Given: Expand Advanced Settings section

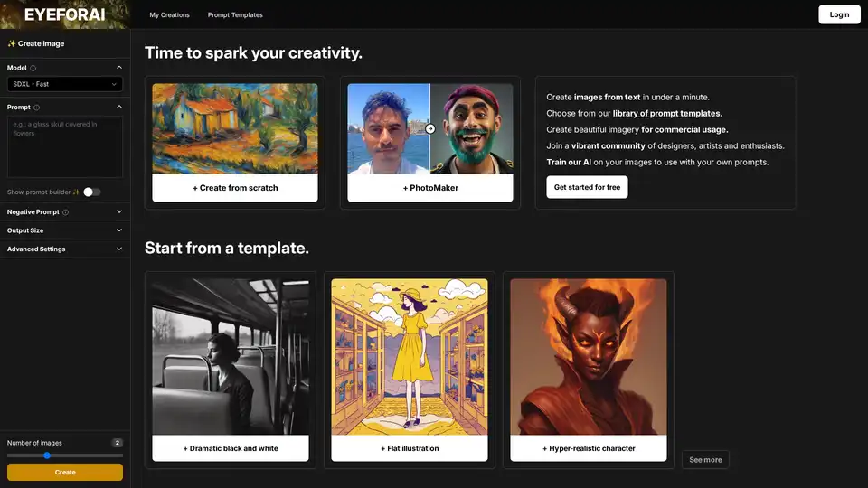Looking at the screenshot, I should (x=119, y=249).
